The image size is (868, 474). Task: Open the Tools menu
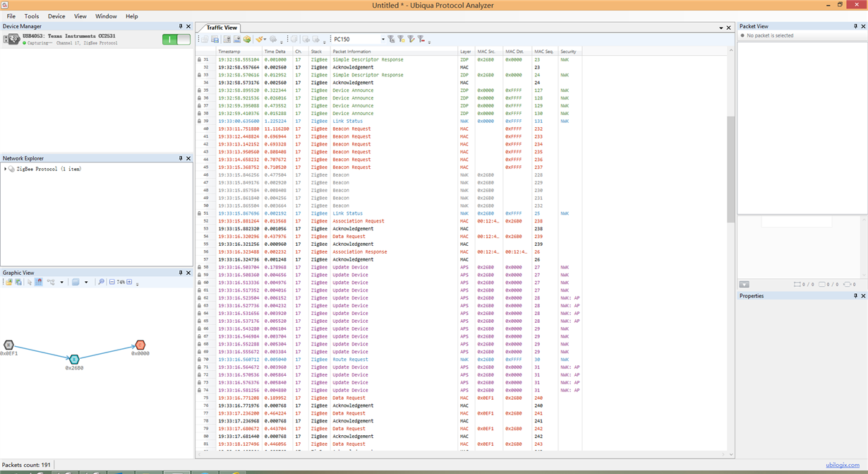click(x=32, y=16)
